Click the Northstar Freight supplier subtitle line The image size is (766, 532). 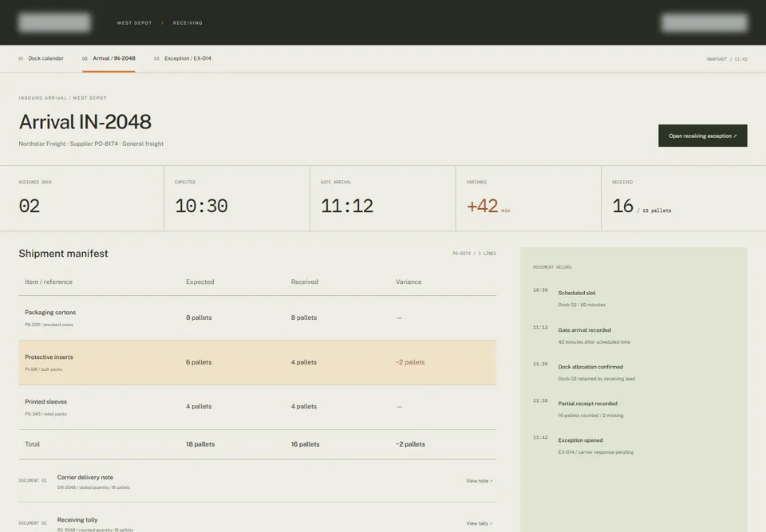[91, 144]
